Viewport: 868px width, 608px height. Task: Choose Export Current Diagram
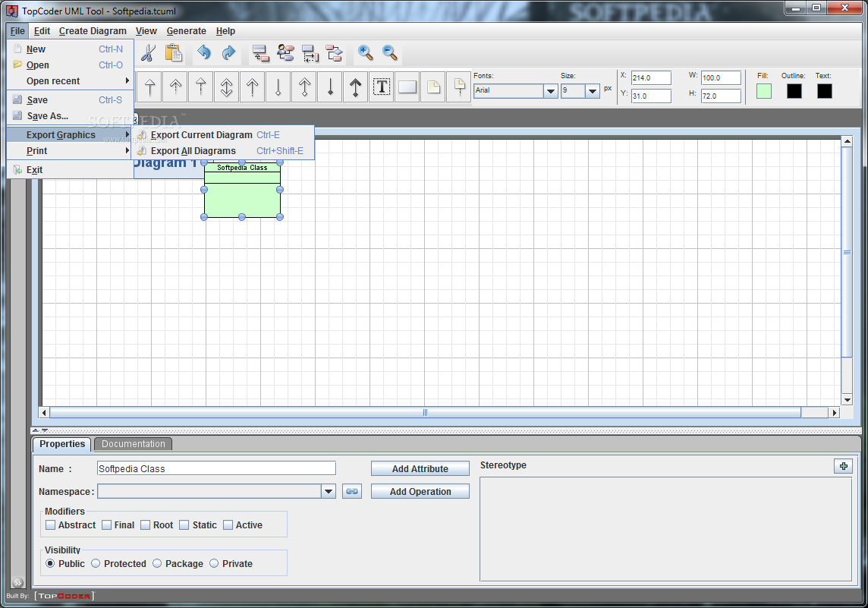click(224, 134)
